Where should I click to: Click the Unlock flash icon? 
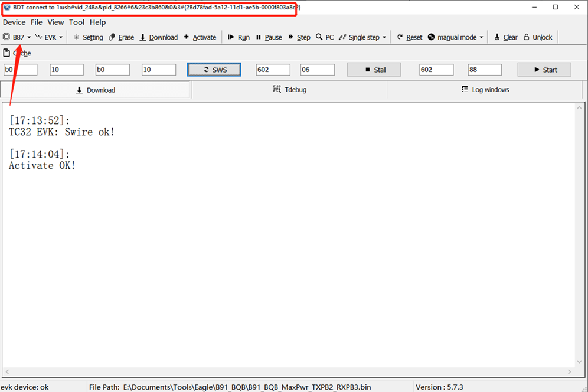538,37
